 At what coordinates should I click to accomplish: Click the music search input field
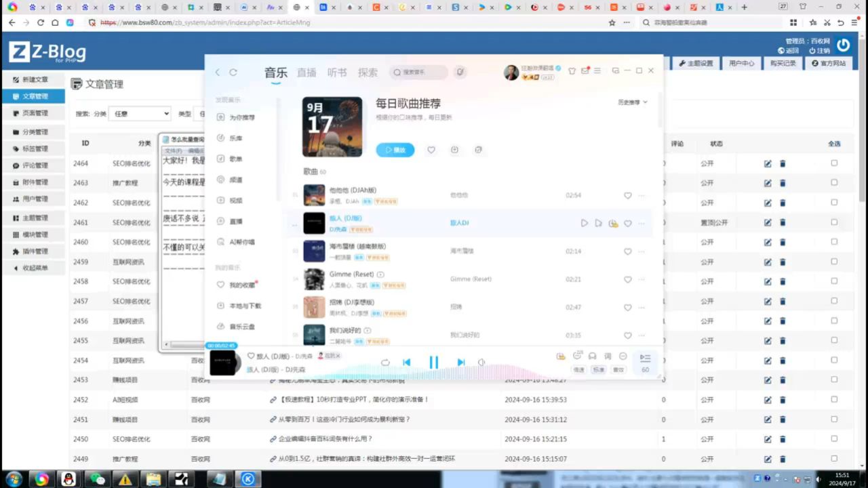pyautogui.click(x=418, y=72)
